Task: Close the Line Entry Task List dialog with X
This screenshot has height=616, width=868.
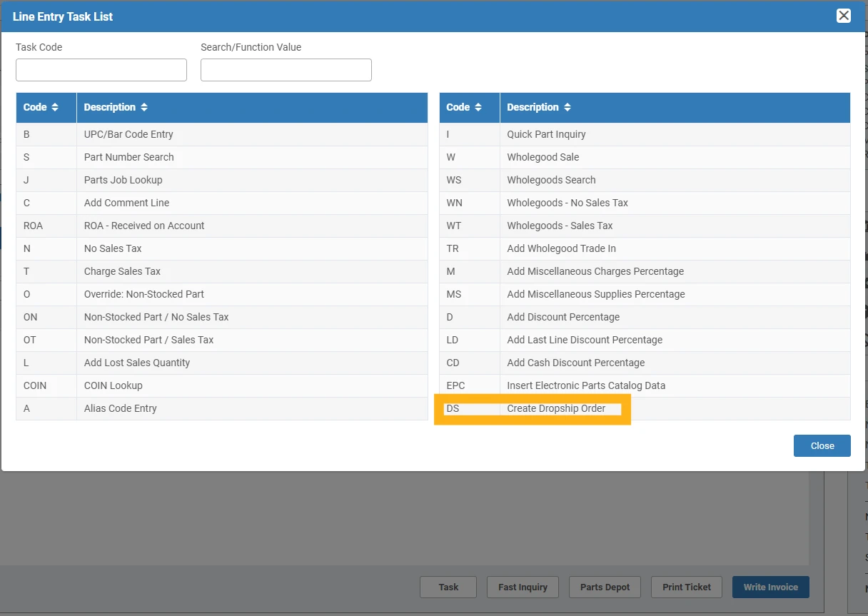Action: pos(844,16)
